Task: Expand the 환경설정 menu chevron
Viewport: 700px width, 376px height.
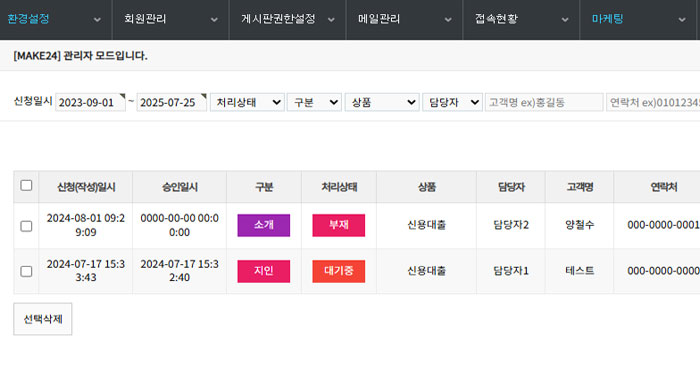Action: (x=97, y=20)
